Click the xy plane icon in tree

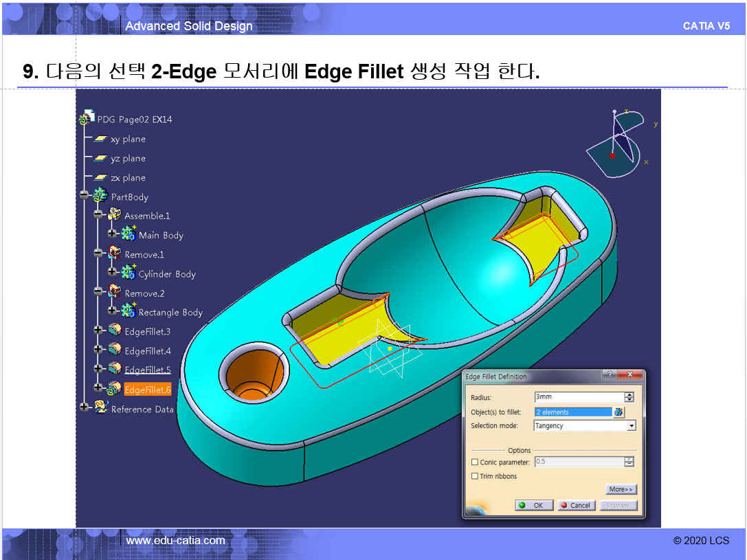coord(100,139)
